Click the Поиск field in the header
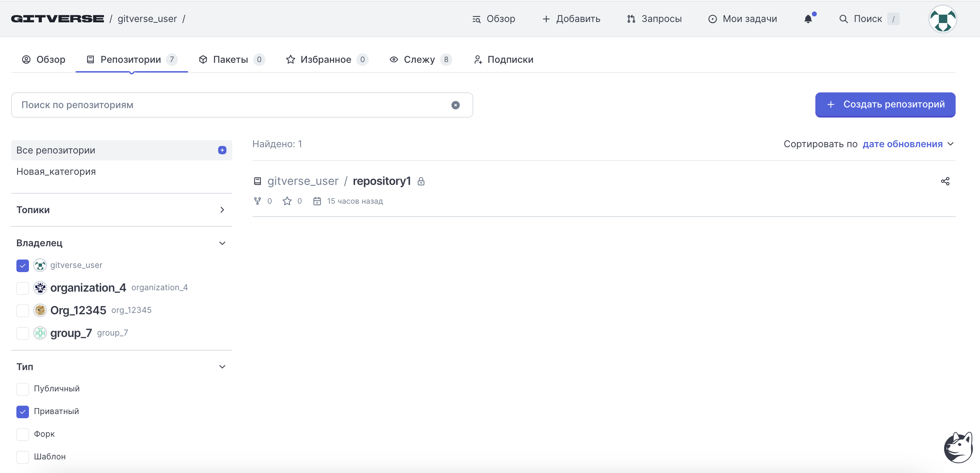980x473 pixels. point(869,18)
